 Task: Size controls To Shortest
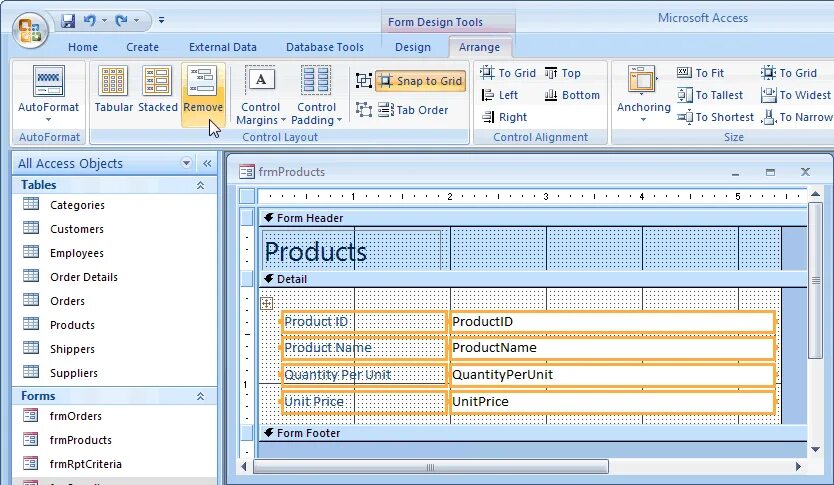coord(715,117)
